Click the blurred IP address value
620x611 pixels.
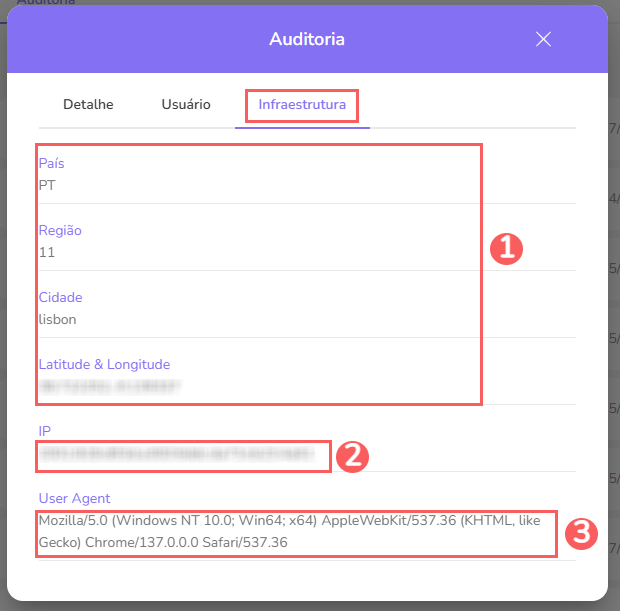click(183, 455)
